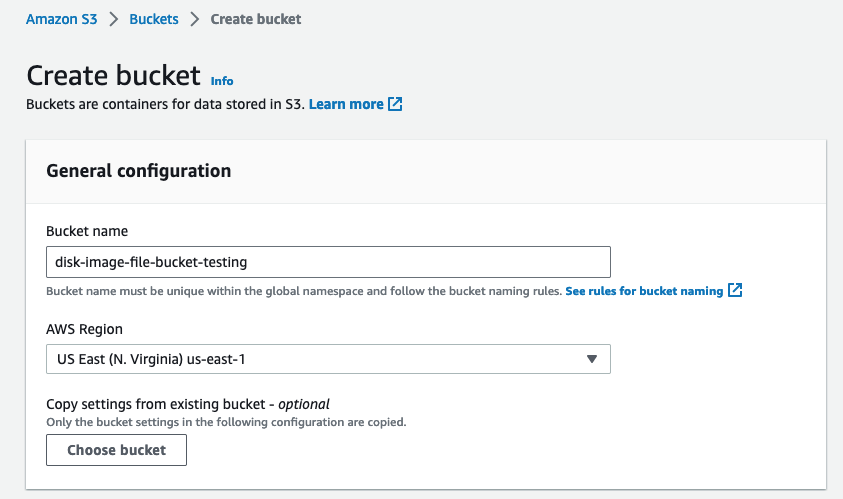Open the Learn more link
Image resolution: width=843 pixels, height=499 pixels.
click(346, 104)
